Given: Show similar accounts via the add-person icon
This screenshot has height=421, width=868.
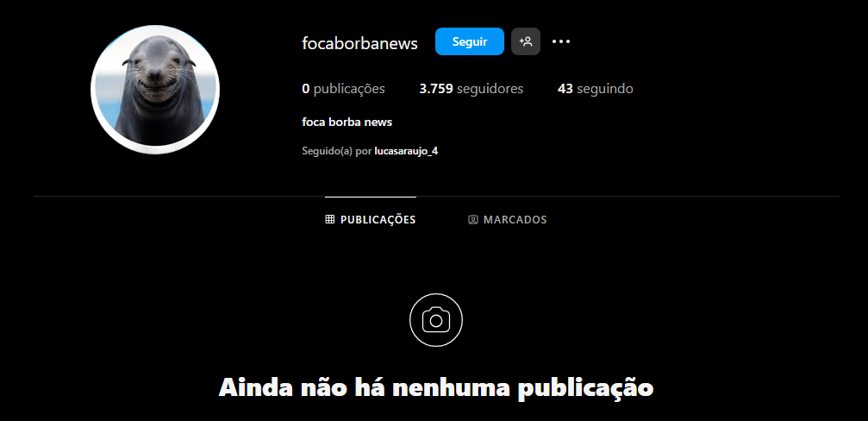Looking at the screenshot, I should [x=525, y=41].
